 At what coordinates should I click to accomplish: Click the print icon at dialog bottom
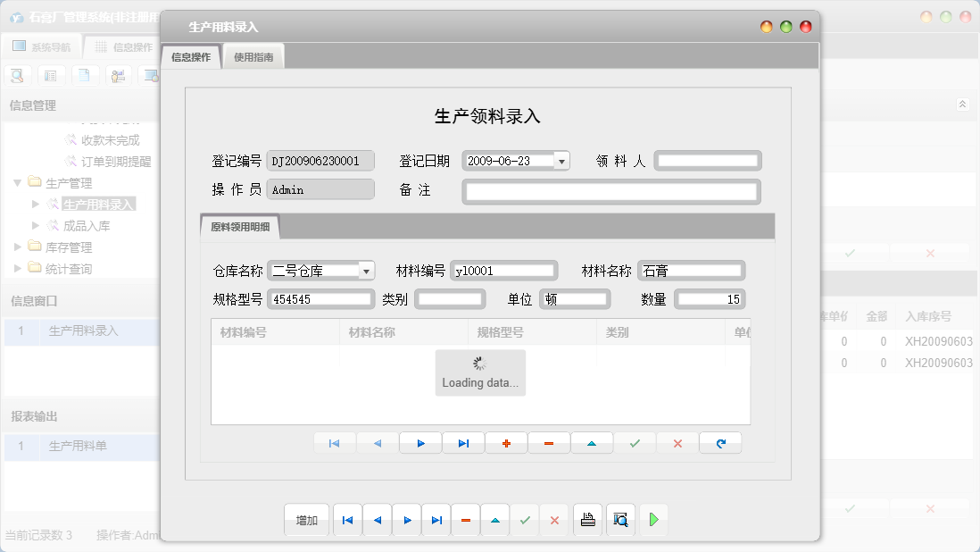coord(587,519)
